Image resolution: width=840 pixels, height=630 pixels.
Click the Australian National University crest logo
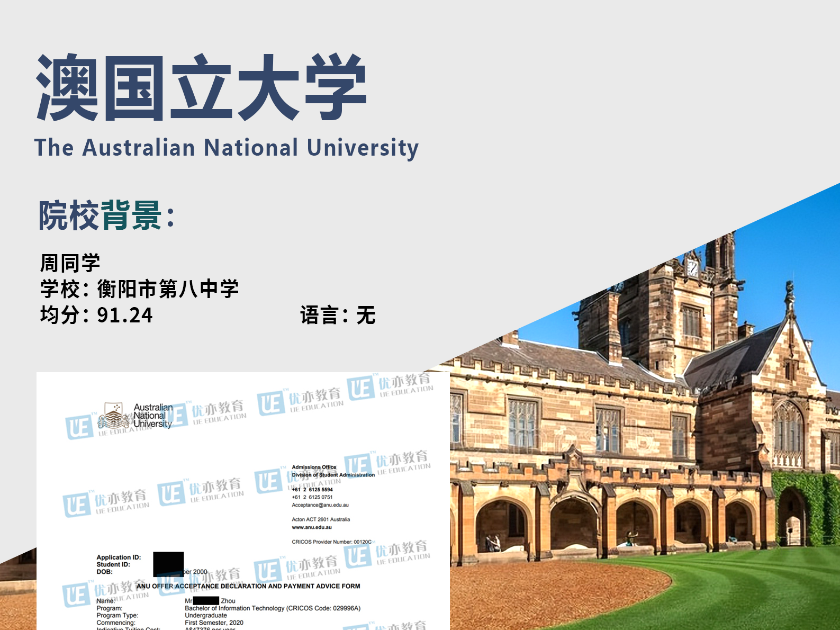(114, 416)
